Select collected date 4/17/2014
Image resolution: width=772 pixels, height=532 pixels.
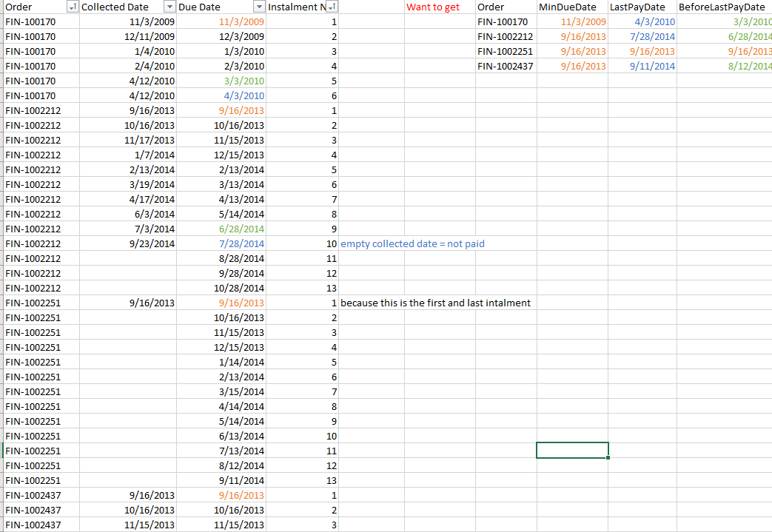(128, 199)
